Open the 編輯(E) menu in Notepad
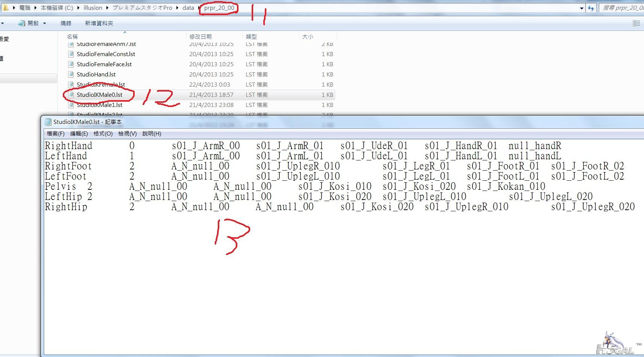 pyautogui.click(x=79, y=134)
